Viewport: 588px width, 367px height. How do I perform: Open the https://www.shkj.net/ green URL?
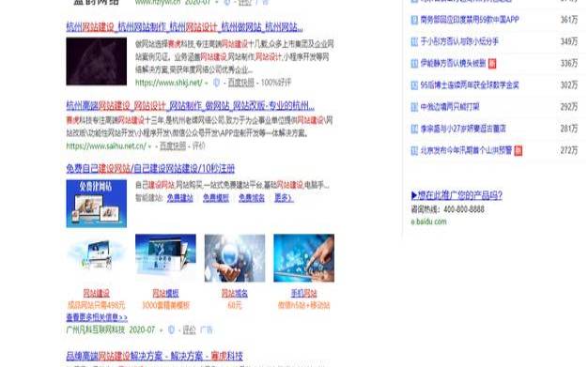pos(169,83)
